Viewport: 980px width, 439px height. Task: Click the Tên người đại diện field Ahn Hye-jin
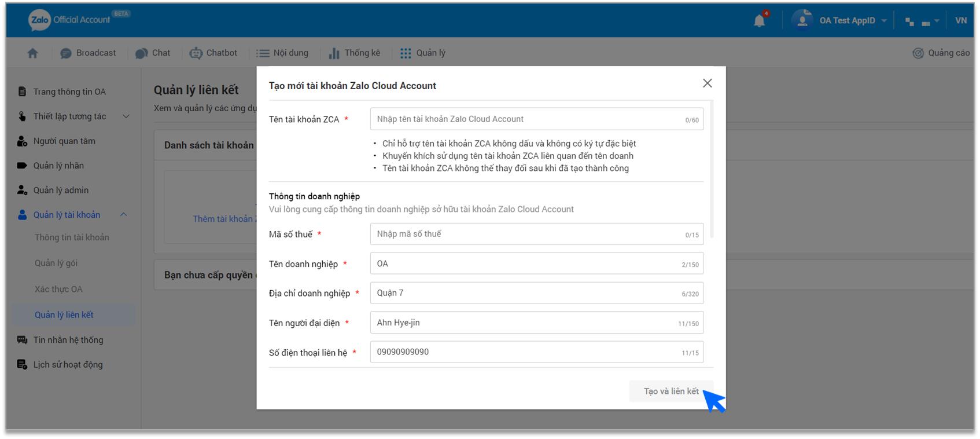537,323
